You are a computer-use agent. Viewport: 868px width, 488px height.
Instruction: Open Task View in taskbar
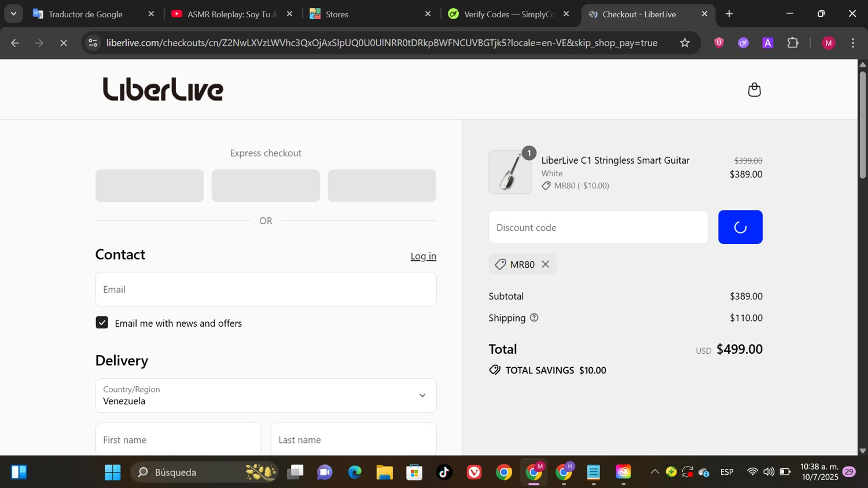coord(295,472)
